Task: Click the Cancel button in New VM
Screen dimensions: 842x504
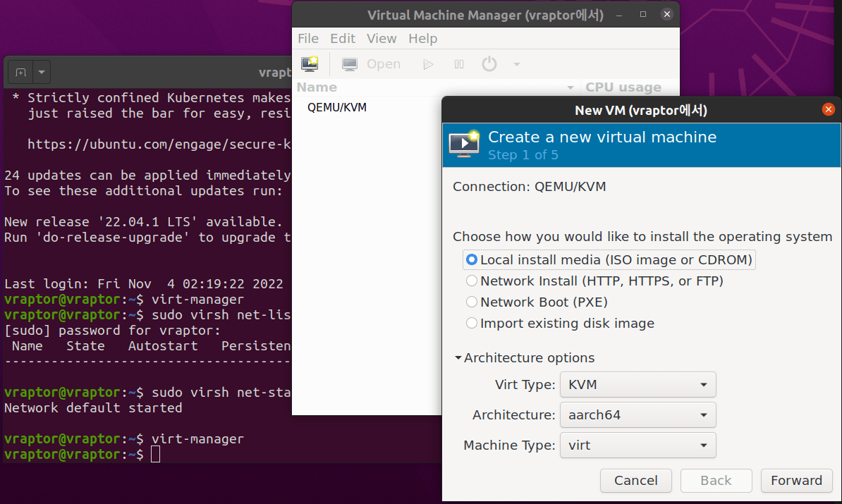Action: (x=636, y=480)
